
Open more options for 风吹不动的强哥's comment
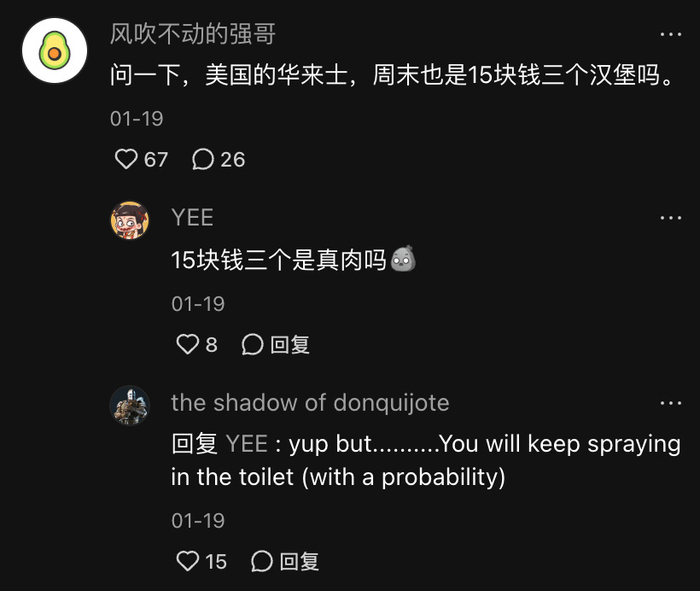pos(670,34)
